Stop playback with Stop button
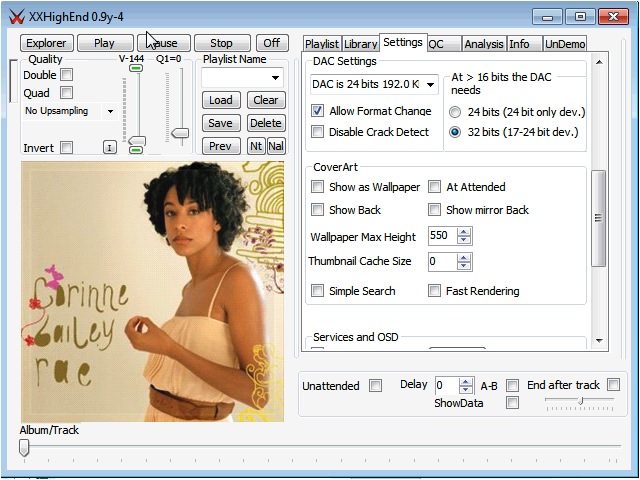 click(x=222, y=43)
